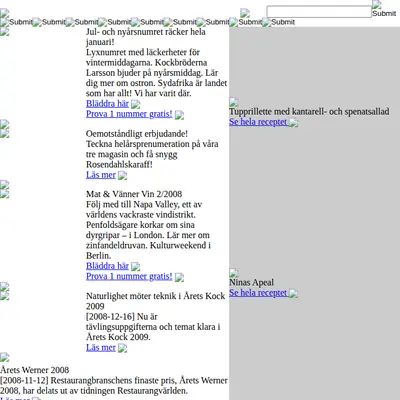Follow Läs mer link under Oemotståndligt erbjudande
400x400 pixels.
101,175
